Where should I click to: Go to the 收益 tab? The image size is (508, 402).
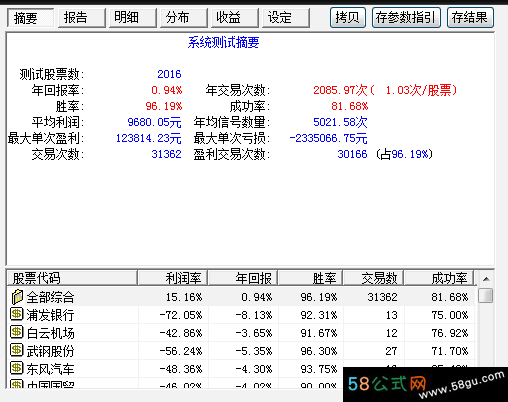click(235, 18)
